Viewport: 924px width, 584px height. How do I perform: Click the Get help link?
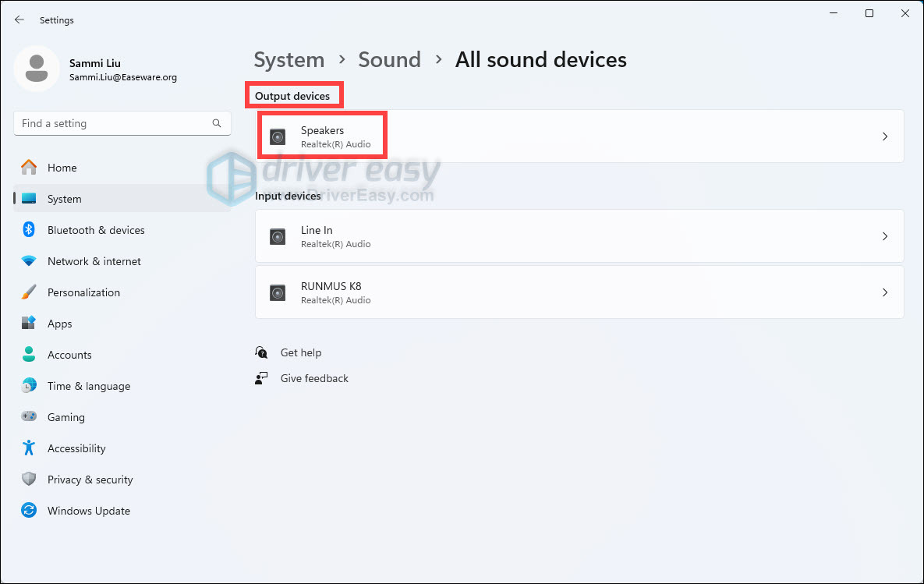(301, 352)
